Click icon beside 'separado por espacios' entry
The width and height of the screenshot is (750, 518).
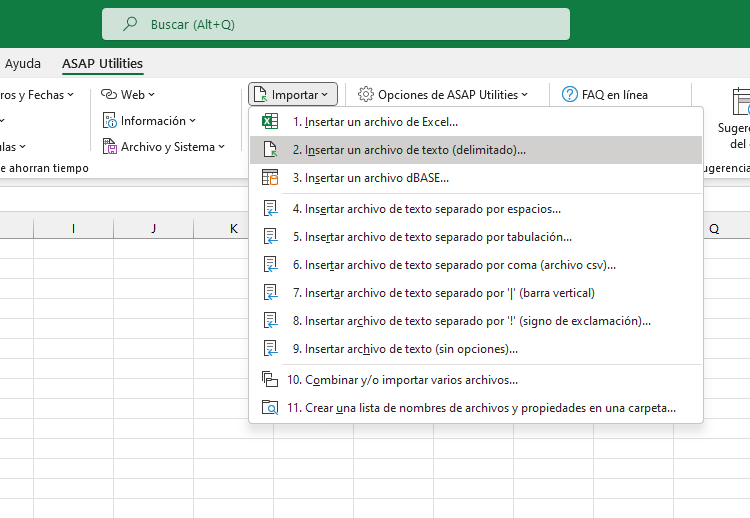click(x=270, y=209)
